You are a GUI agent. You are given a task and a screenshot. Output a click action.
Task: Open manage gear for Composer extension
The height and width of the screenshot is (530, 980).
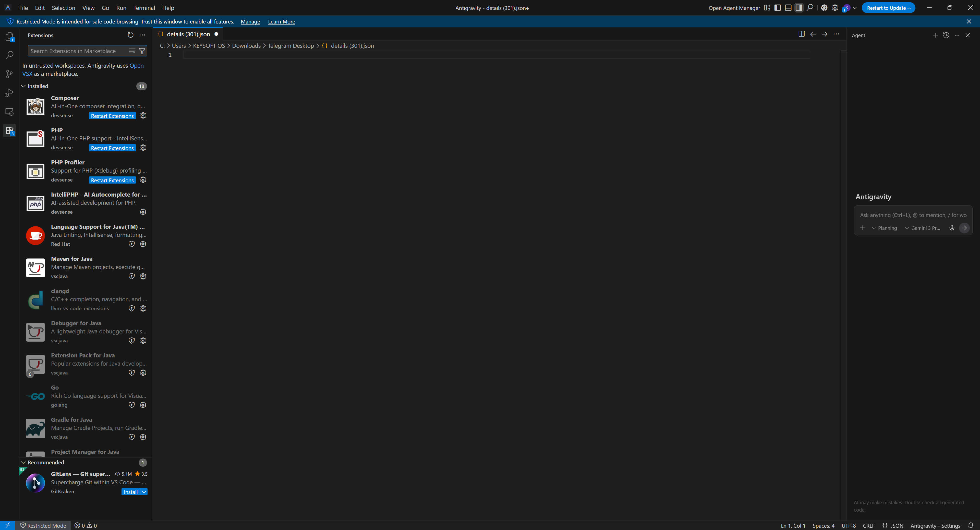(x=143, y=116)
